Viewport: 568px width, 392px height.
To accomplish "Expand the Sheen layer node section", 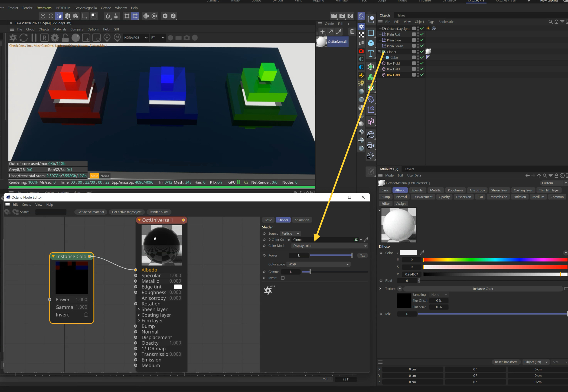I will 139,309.
